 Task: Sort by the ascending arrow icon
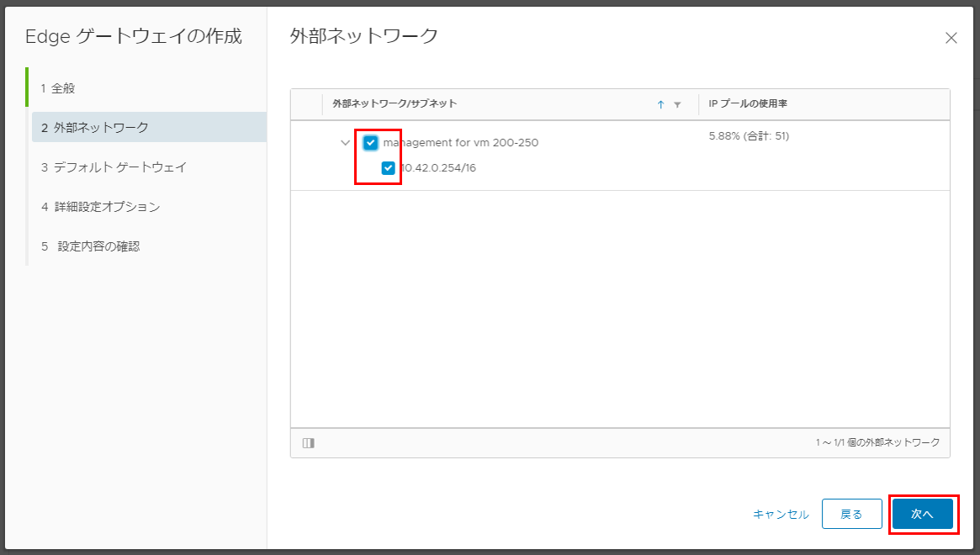point(660,104)
